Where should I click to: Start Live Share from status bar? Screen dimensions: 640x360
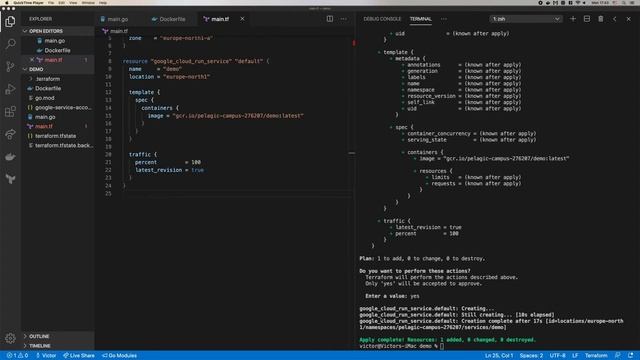tap(79, 356)
